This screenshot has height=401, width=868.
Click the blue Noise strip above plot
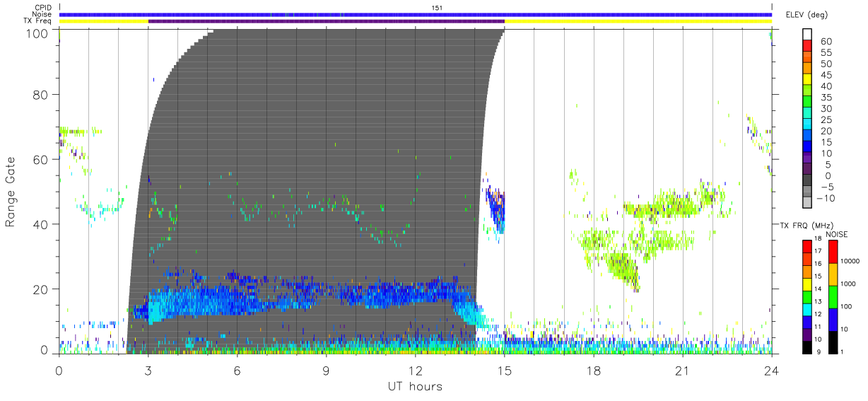pyautogui.click(x=416, y=14)
